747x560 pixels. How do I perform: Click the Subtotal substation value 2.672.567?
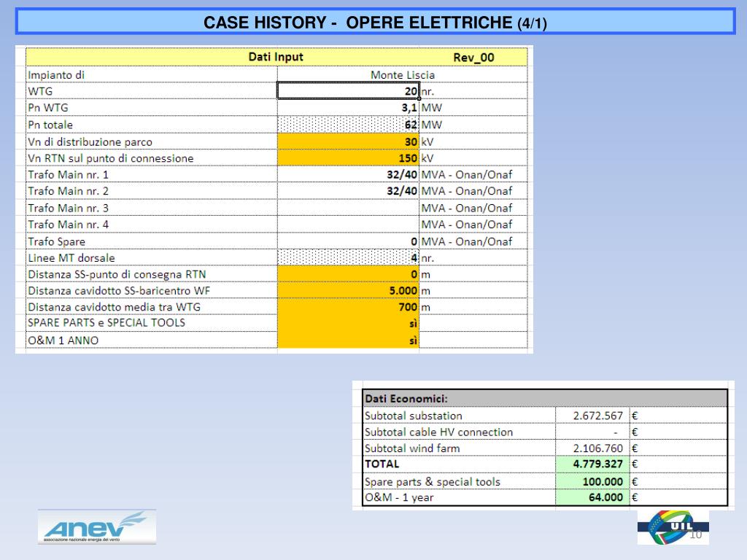598,416
